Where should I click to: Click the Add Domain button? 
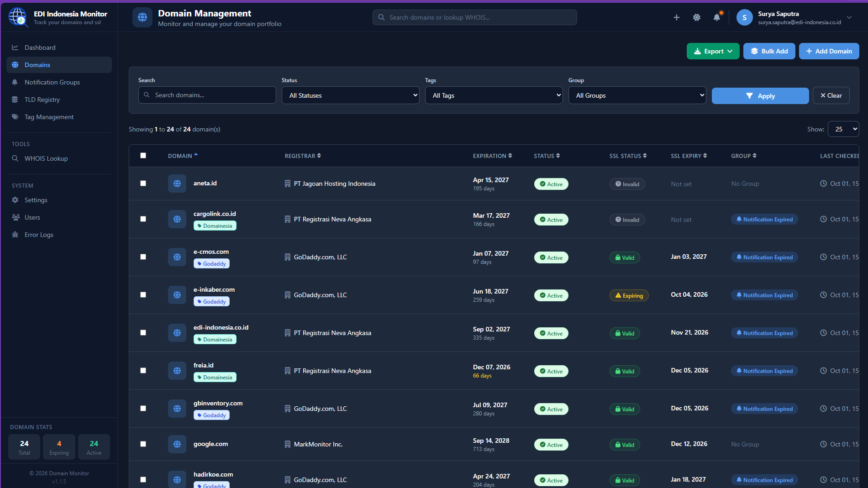point(829,51)
